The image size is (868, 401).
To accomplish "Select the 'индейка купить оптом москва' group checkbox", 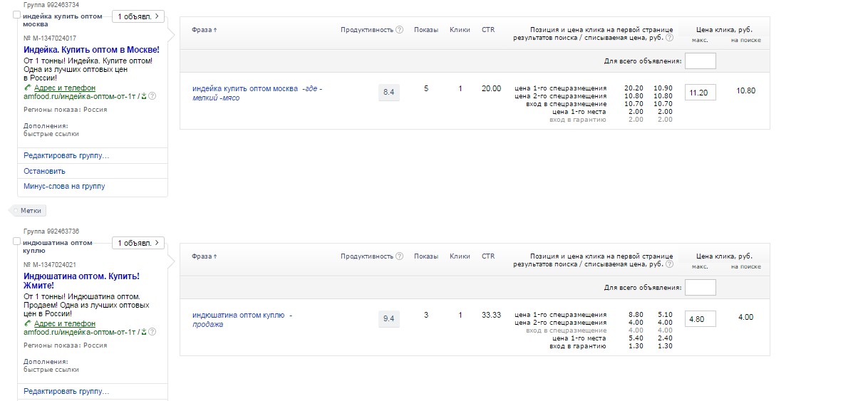I will [17, 15].
